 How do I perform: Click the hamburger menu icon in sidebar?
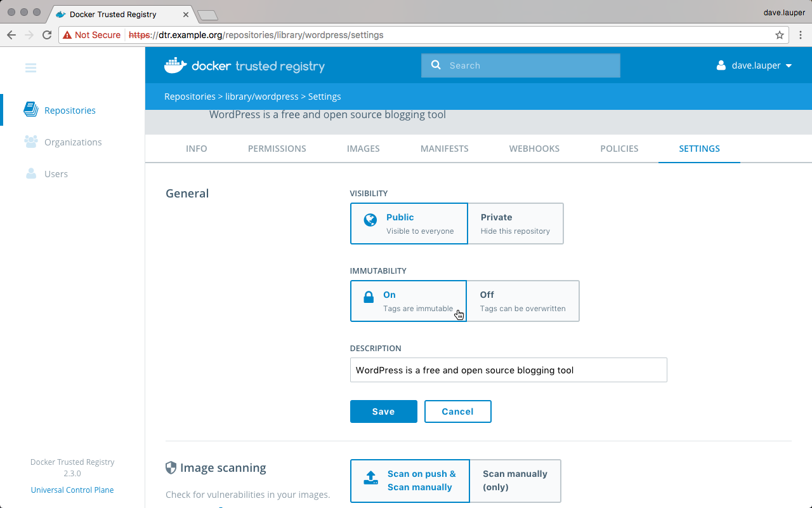pos(30,68)
